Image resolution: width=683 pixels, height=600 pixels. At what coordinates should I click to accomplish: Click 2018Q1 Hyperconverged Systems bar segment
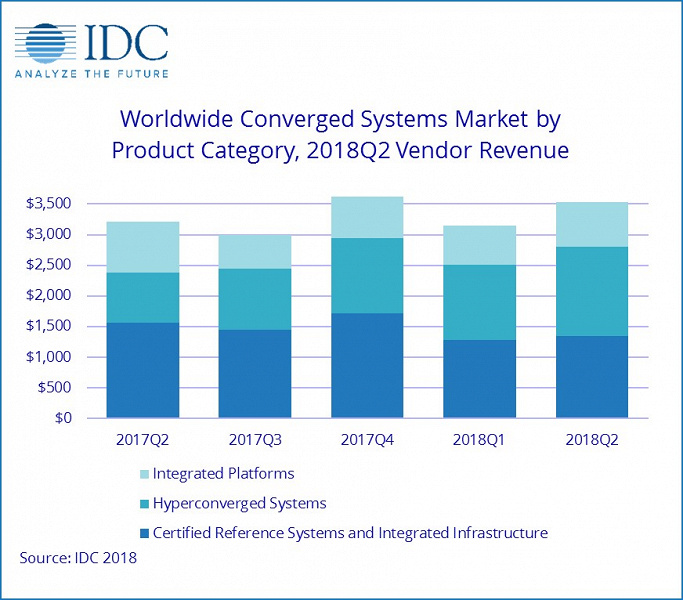click(x=480, y=302)
